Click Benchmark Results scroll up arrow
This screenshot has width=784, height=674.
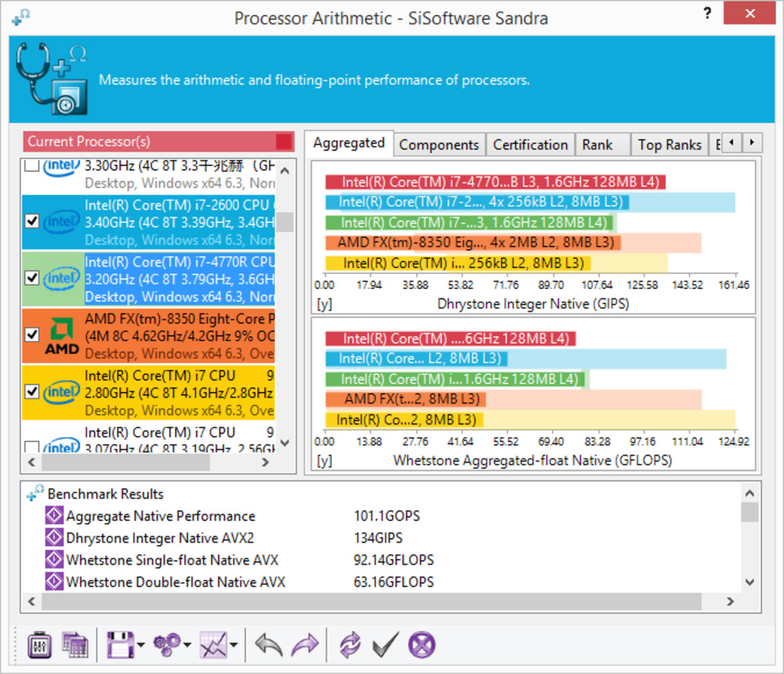[x=750, y=494]
